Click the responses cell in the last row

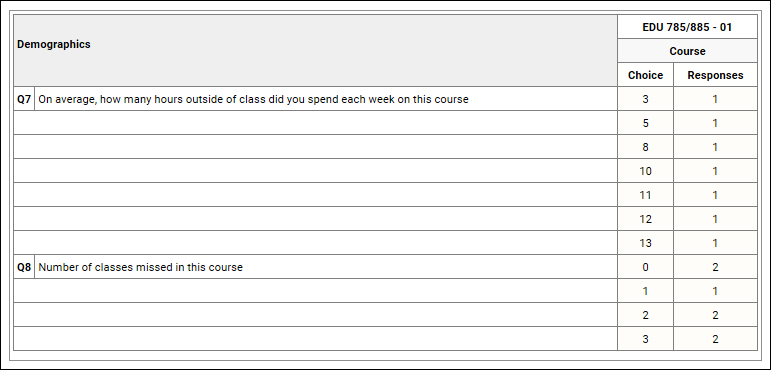pos(715,339)
